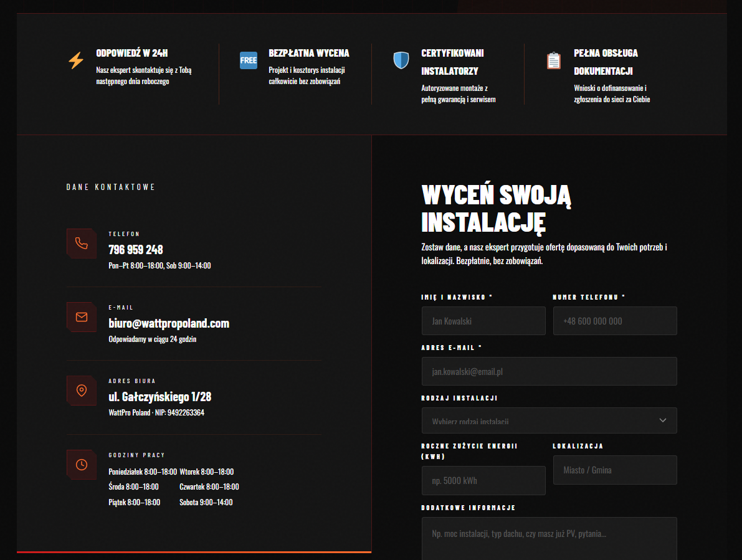Focus the Numer telefonu input
Image resolution: width=742 pixels, height=560 pixels.
pos(615,321)
